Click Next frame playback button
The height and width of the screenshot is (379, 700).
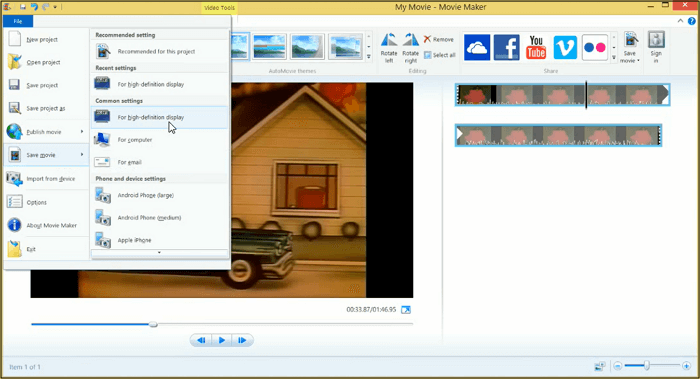(242, 340)
